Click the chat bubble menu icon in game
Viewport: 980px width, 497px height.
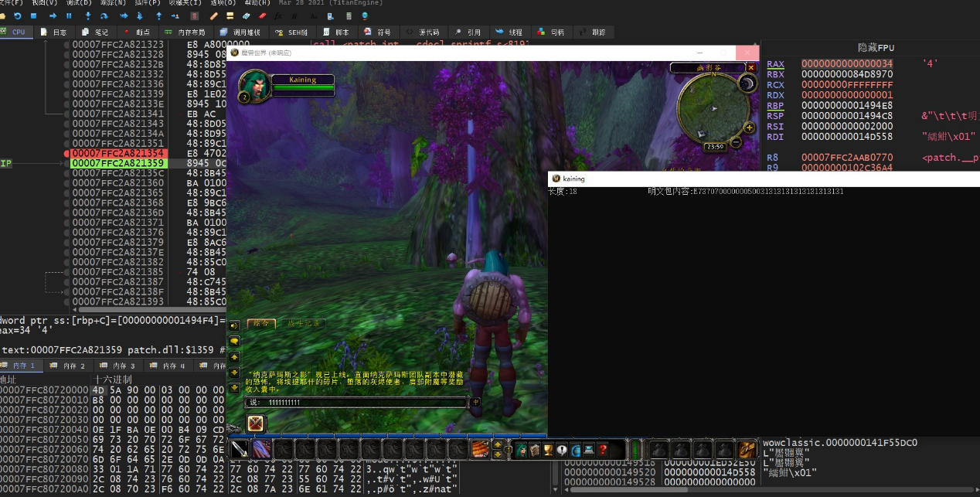coord(234,341)
